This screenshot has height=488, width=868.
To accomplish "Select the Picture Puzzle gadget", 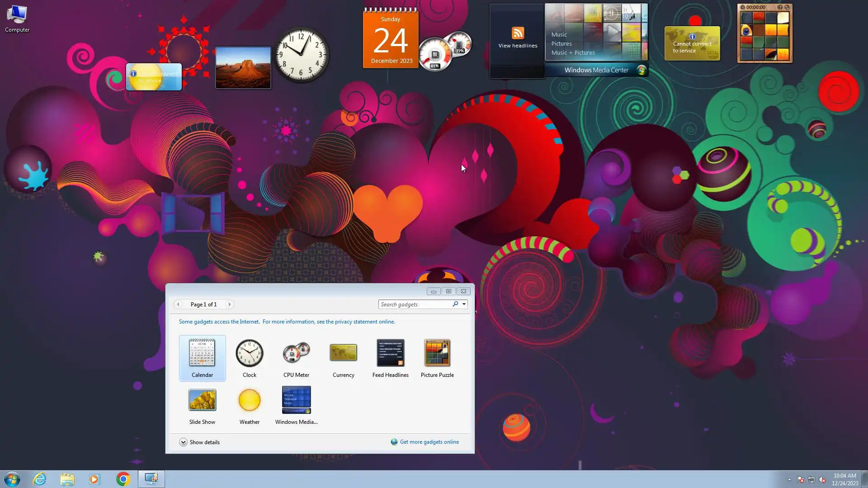I will tap(437, 353).
